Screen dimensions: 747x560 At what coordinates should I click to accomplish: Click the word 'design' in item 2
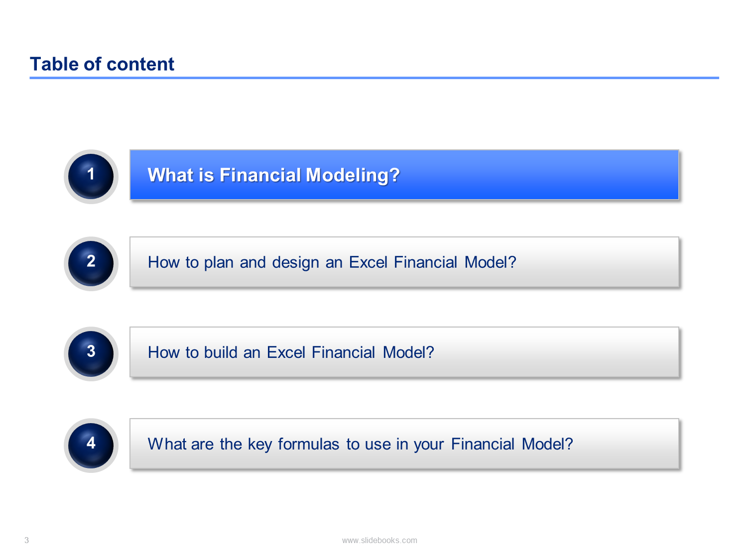click(295, 263)
